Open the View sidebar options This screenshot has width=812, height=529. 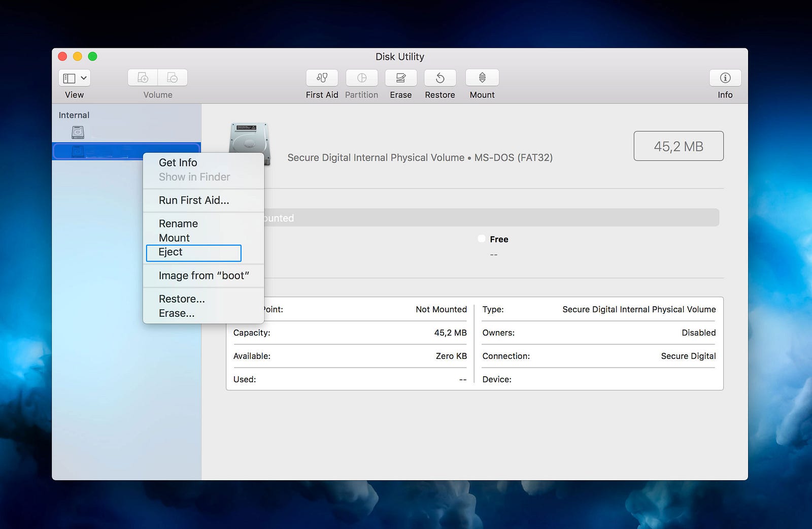[x=75, y=78]
